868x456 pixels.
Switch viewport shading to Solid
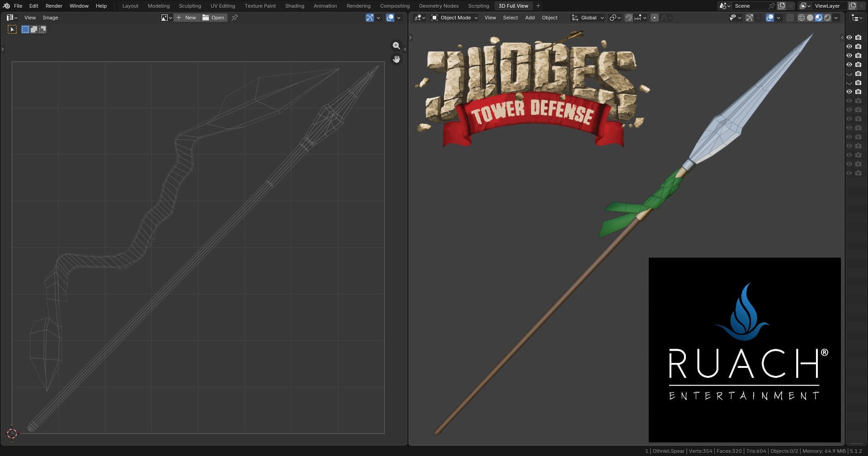pos(810,18)
